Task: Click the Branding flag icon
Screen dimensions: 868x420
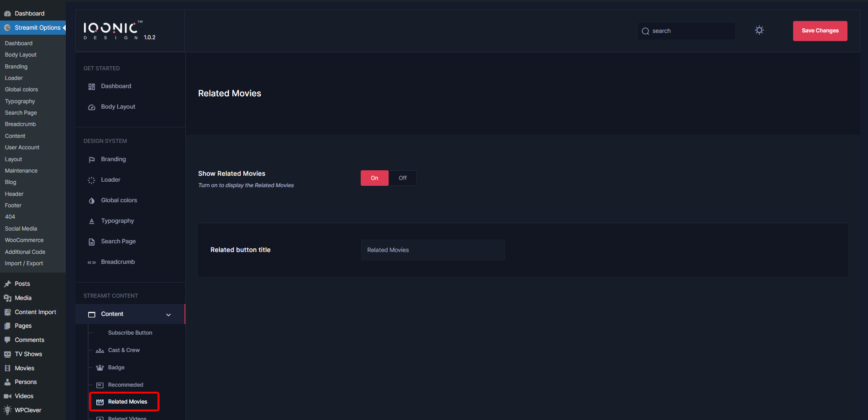Action: [92, 160]
